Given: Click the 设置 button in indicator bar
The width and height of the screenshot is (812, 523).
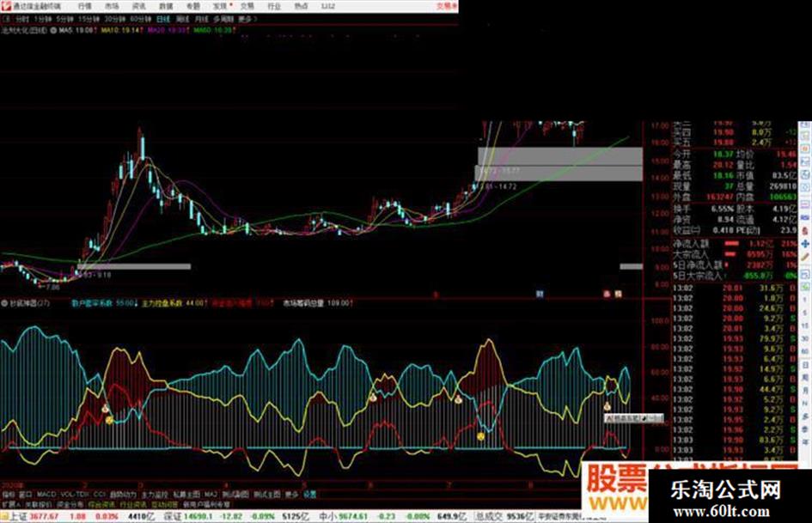Looking at the screenshot, I should click(x=309, y=495).
